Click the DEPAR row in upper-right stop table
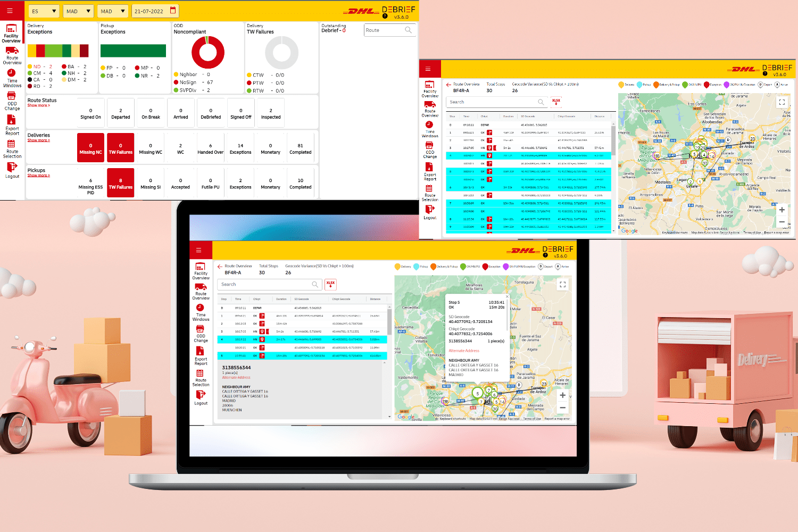The height and width of the screenshot is (532, 798). click(x=528, y=125)
